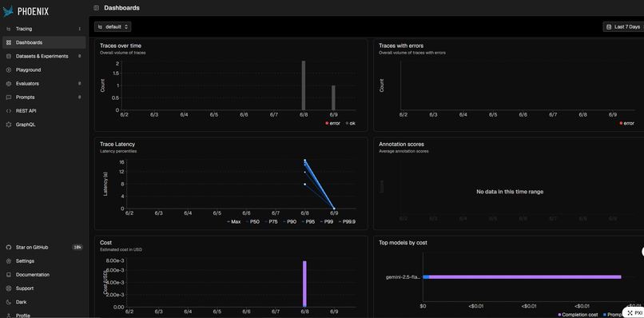Screen dimensions: 644x318
Task: Open the GraphQL link
Action: pyautogui.click(x=44, y=125)
